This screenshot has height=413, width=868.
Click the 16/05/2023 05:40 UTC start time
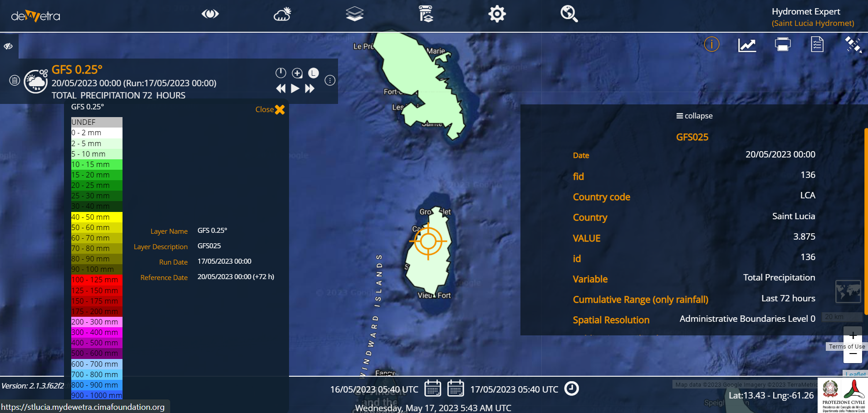[x=374, y=389]
